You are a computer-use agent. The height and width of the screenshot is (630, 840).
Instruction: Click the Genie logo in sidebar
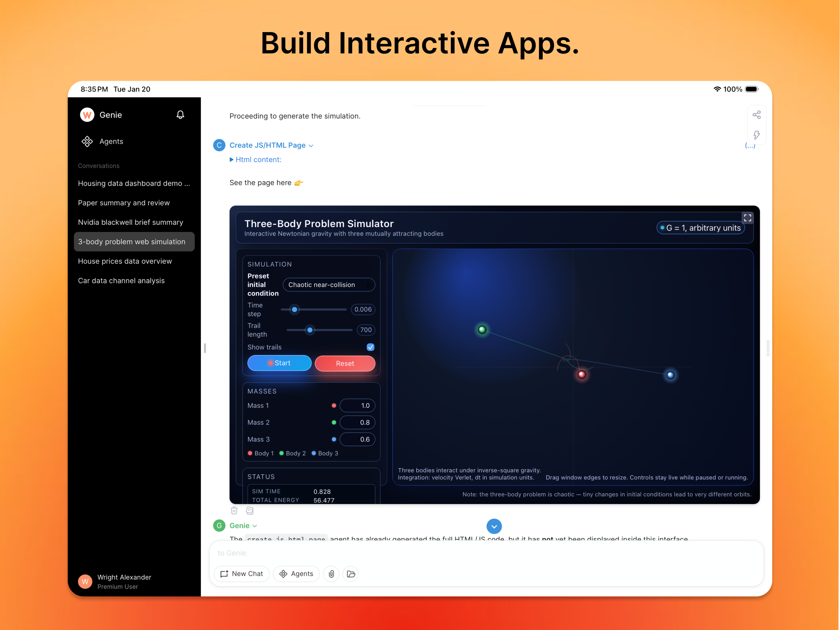(87, 115)
